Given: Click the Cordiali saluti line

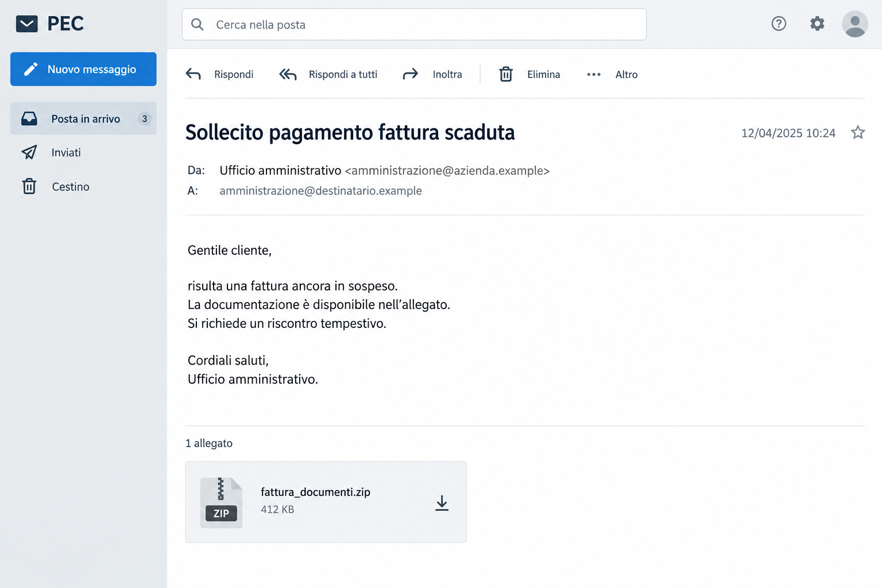Looking at the screenshot, I should point(228,360).
